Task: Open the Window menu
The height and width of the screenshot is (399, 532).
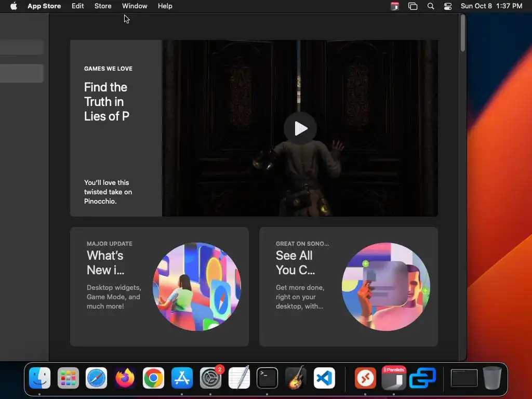Action: [135, 6]
